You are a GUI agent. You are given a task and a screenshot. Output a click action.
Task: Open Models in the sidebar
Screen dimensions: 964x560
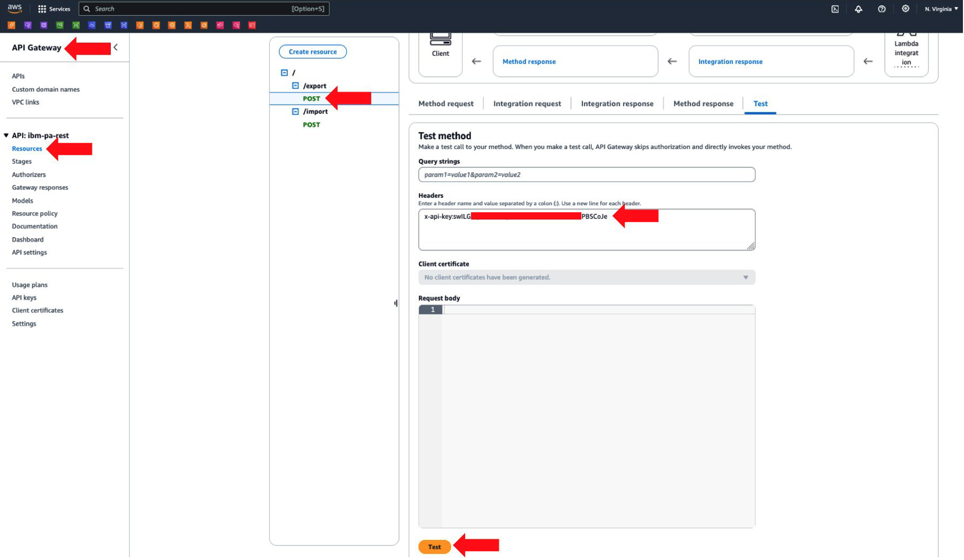click(x=23, y=201)
